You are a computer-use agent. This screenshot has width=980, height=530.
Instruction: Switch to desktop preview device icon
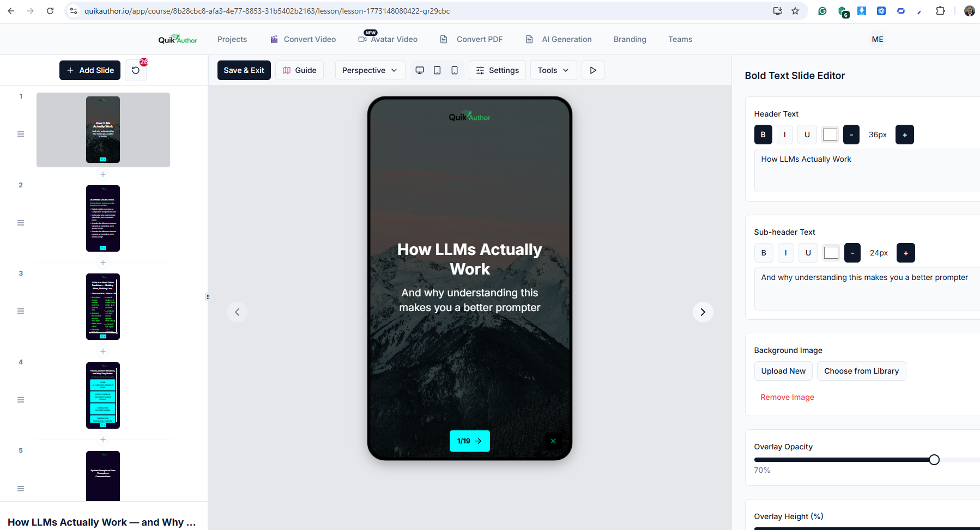coord(420,70)
